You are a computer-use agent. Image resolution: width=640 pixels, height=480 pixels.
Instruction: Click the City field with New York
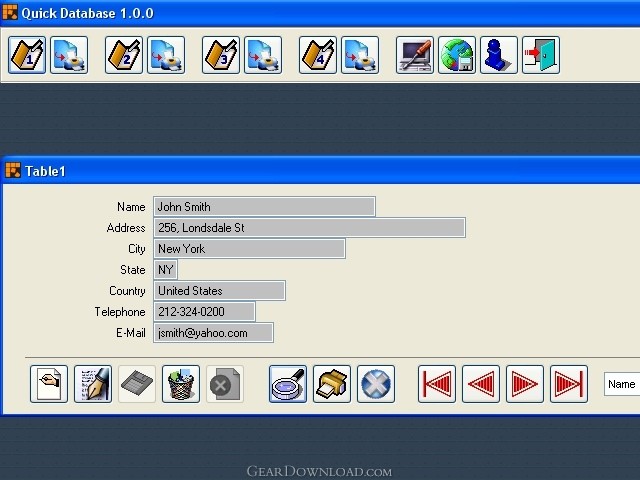click(249, 249)
